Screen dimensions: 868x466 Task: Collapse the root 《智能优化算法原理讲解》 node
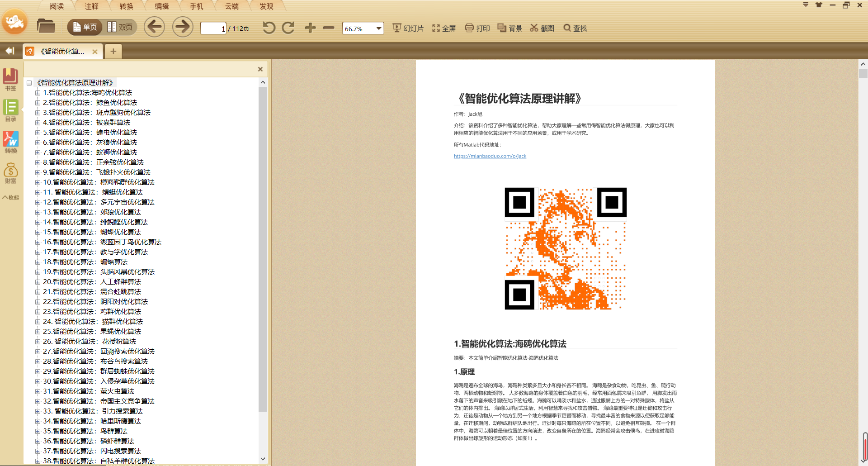(29, 83)
